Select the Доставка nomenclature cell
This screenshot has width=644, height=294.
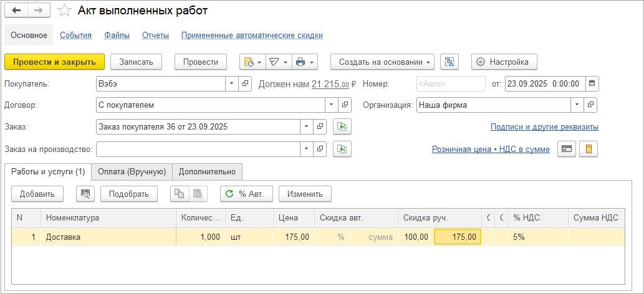108,237
